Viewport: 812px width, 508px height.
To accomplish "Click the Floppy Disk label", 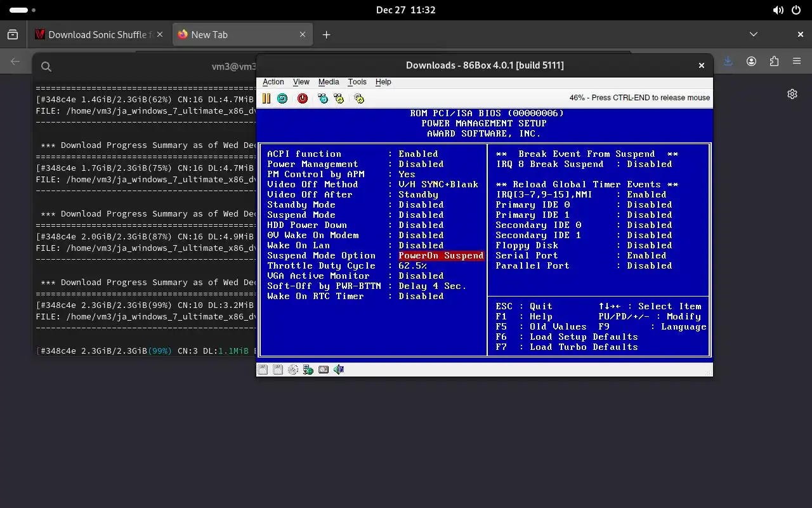I will [527, 246].
